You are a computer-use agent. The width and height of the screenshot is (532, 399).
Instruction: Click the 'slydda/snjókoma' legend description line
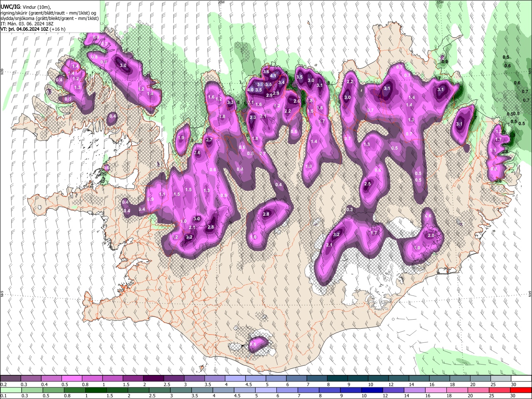click(49, 18)
